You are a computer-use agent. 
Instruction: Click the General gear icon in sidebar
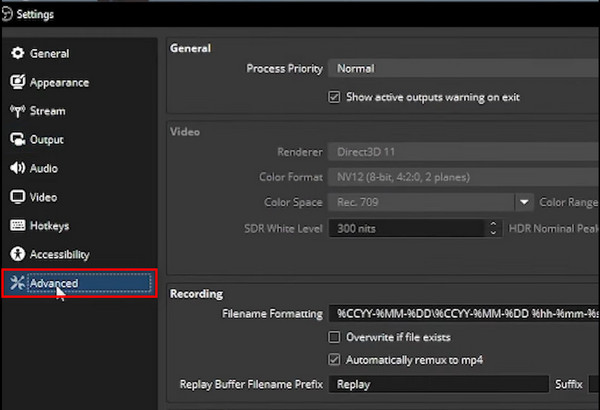coord(17,53)
